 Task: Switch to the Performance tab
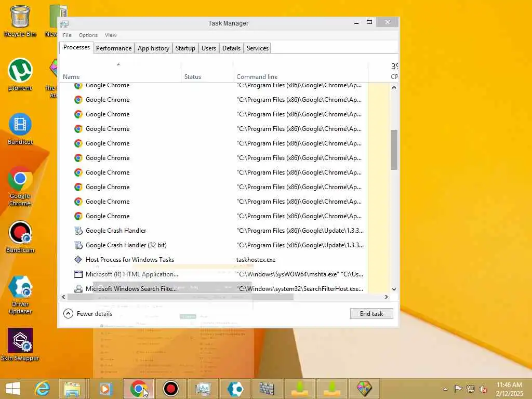tap(114, 48)
